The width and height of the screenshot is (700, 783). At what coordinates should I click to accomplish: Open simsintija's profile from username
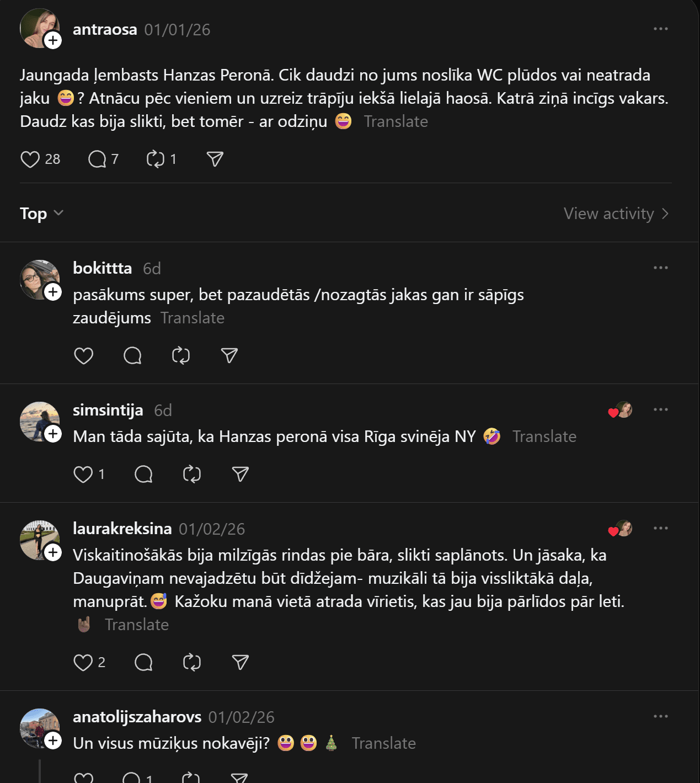(x=108, y=410)
